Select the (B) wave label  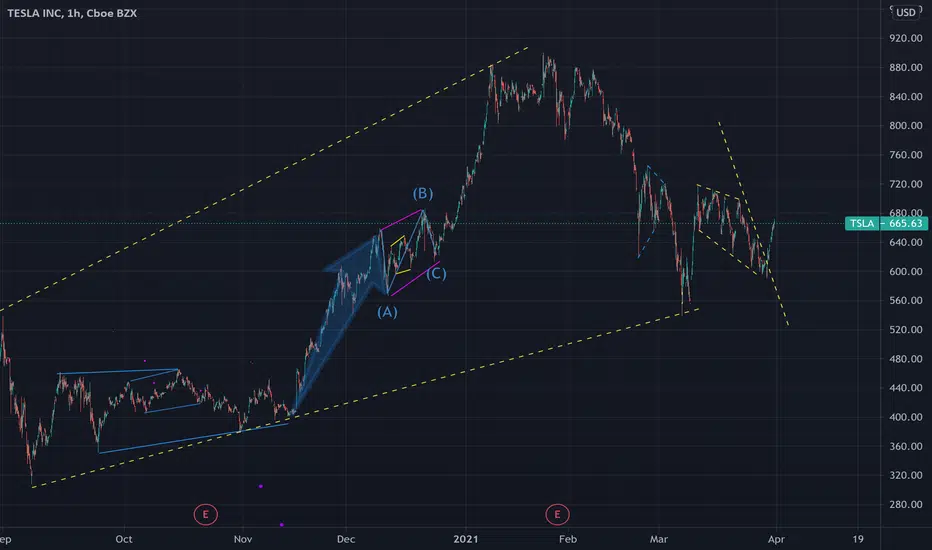click(423, 193)
